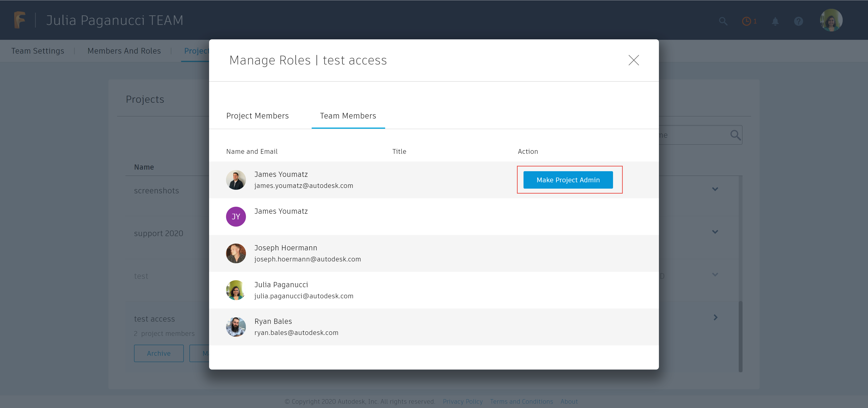Expand the support 2020 project chevron
The width and height of the screenshot is (868, 408).
point(715,232)
